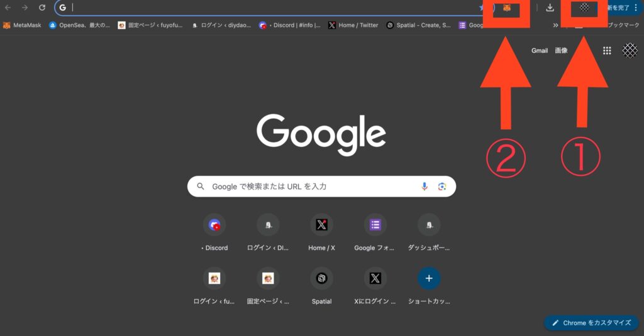This screenshot has height=336, width=644.
Task: Open the Xにログイン shortcut tile
Action: click(375, 286)
